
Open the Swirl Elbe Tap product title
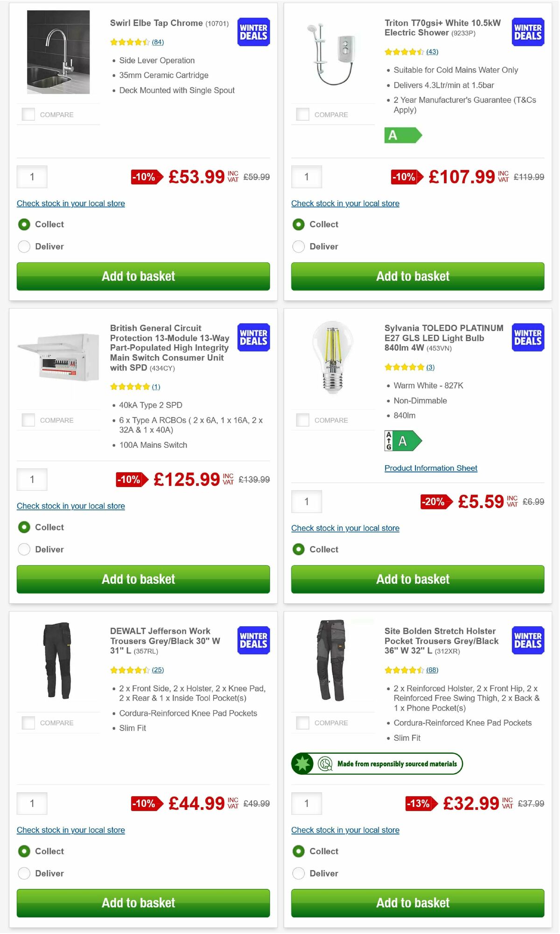156,23
